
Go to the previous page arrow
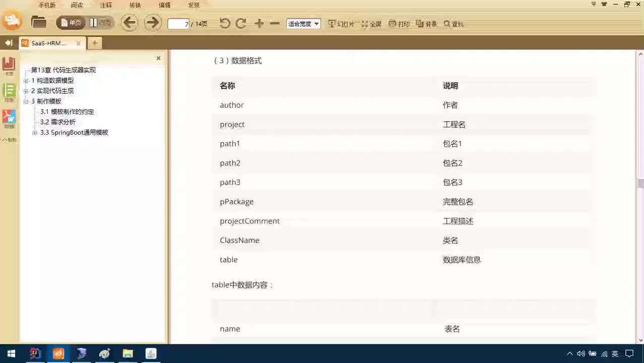[130, 23]
